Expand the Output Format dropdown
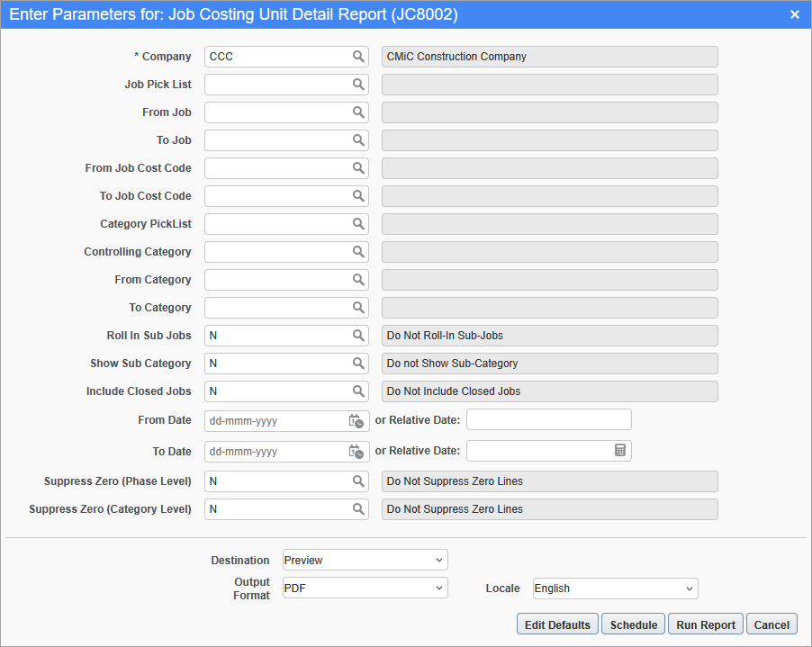Image resolution: width=812 pixels, height=647 pixels. [x=365, y=589]
